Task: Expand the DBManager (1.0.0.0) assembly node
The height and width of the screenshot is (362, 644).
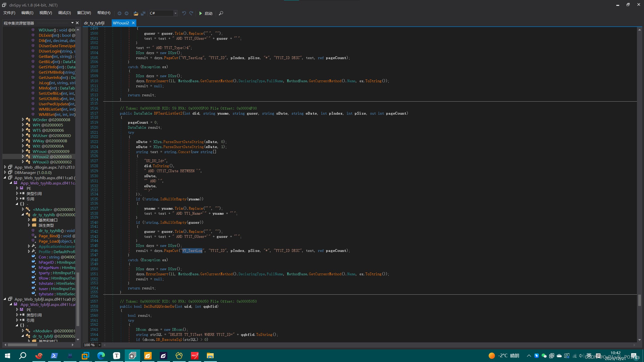Action: click(x=5, y=172)
